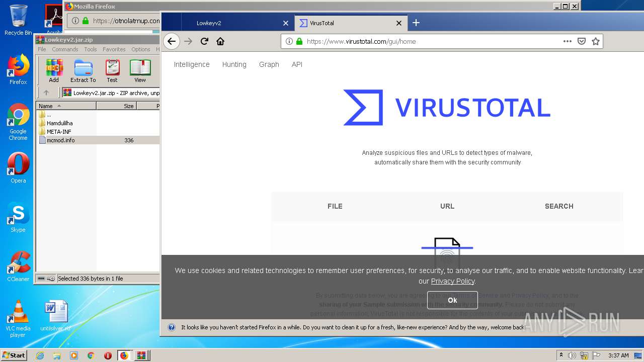This screenshot has width=644, height=362.
Task: Open WinRAR Options menu
Action: coord(141,49)
